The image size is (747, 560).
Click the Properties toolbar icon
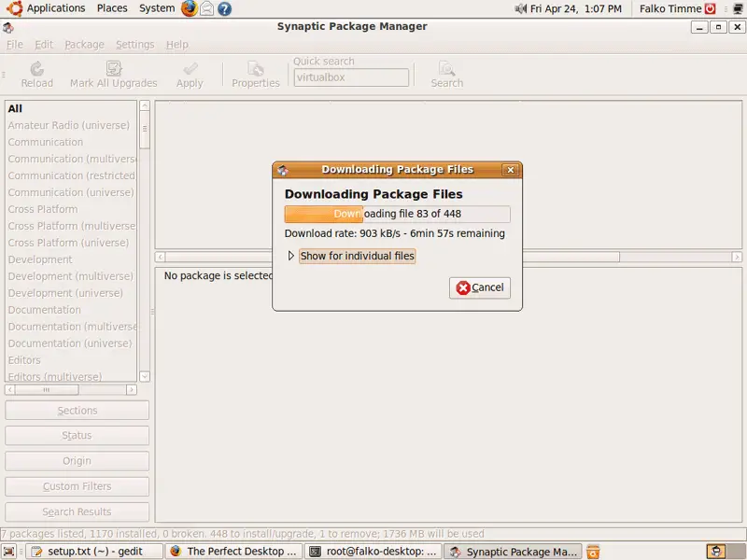click(255, 69)
